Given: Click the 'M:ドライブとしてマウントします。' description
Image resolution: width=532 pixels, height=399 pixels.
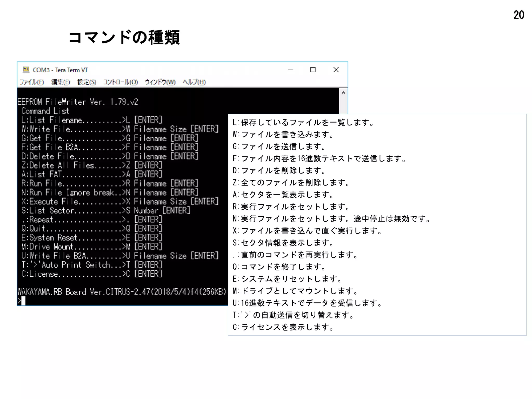Looking at the screenshot, I should pos(295,291).
